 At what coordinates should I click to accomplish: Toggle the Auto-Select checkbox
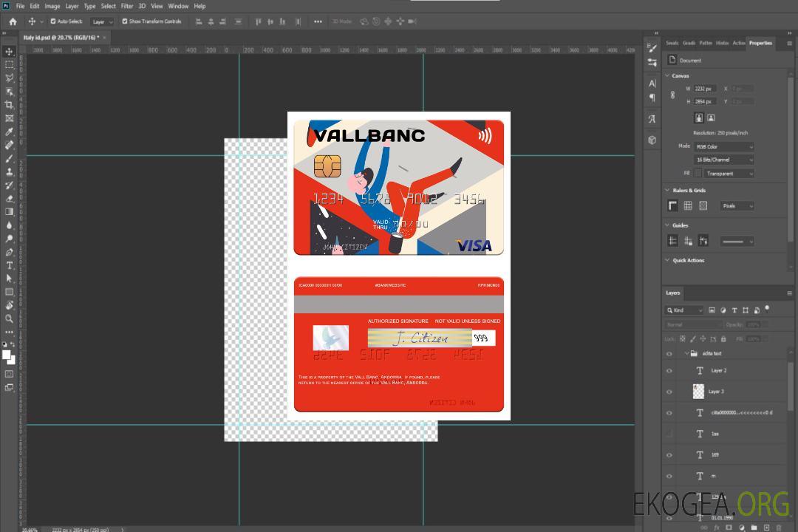click(x=53, y=21)
